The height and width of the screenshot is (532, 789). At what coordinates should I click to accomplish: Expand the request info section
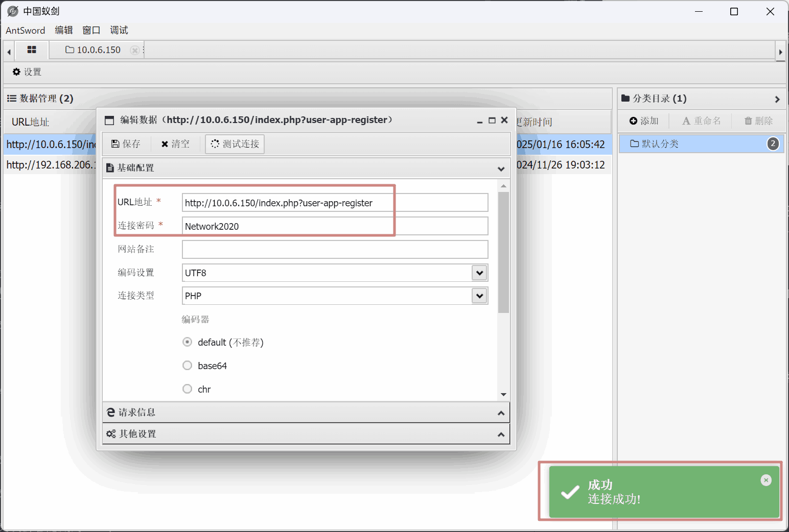pyautogui.click(x=307, y=413)
